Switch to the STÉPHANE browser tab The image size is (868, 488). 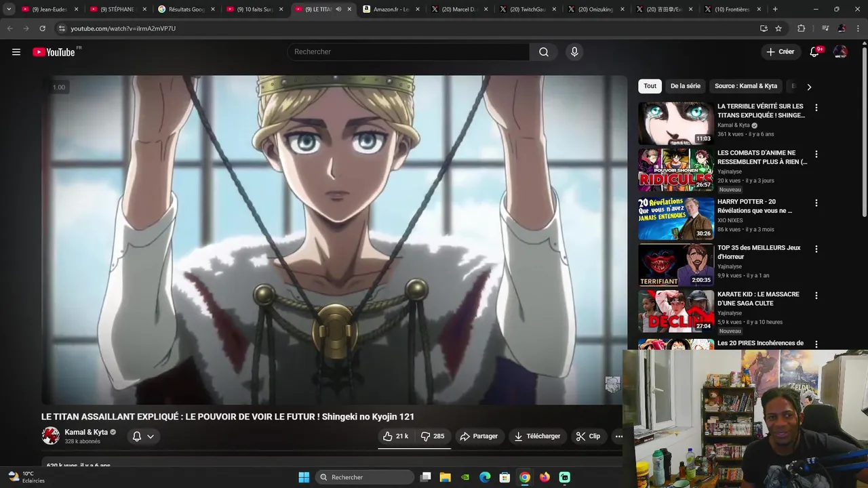(x=118, y=9)
